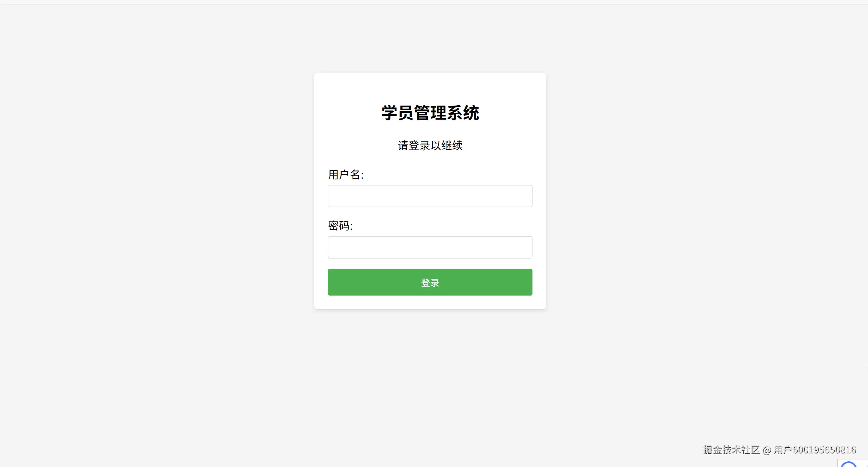Click white card area above the heading
Viewport: 868px width, 467px height.
[430, 86]
